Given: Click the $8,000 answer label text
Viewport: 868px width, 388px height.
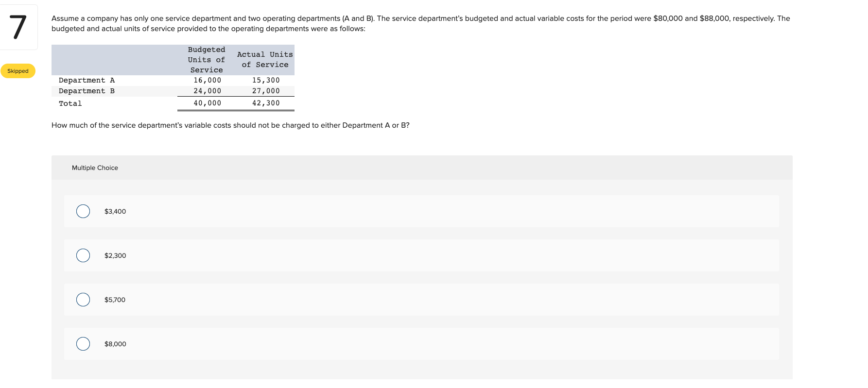Looking at the screenshot, I should pos(115,343).
